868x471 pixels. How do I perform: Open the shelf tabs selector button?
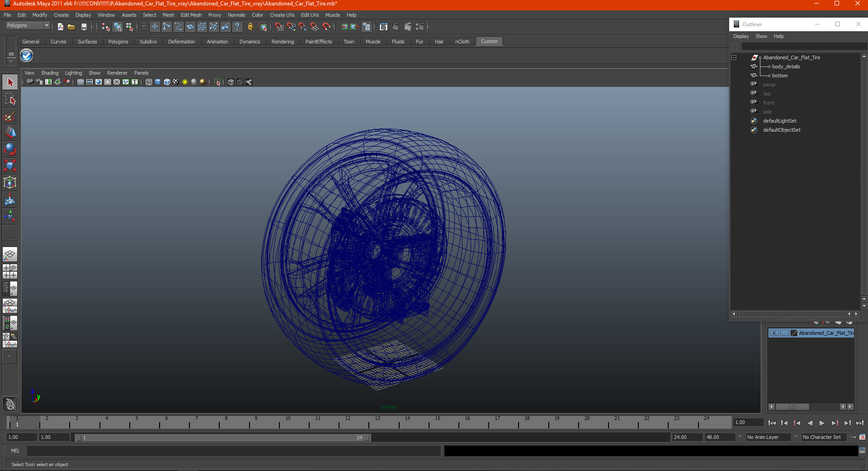pyautogui.click(x=11, y=53)
